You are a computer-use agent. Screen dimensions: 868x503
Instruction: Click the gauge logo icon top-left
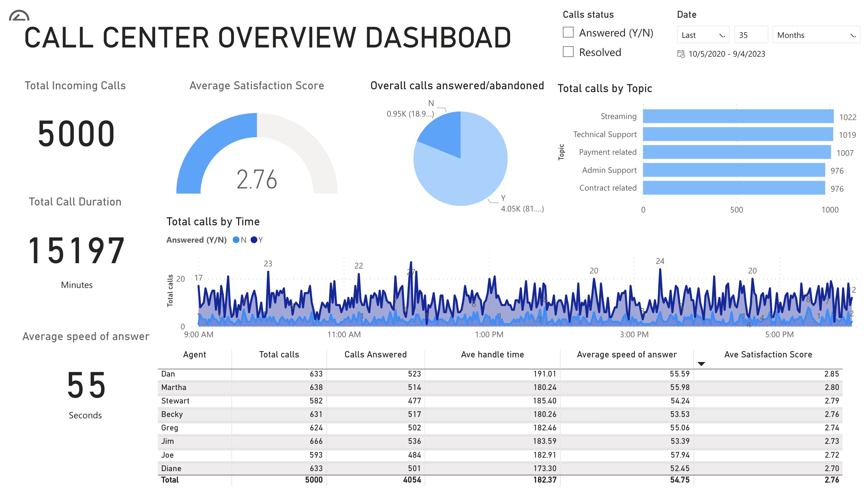pyautogui.click(x=19, y=16)
